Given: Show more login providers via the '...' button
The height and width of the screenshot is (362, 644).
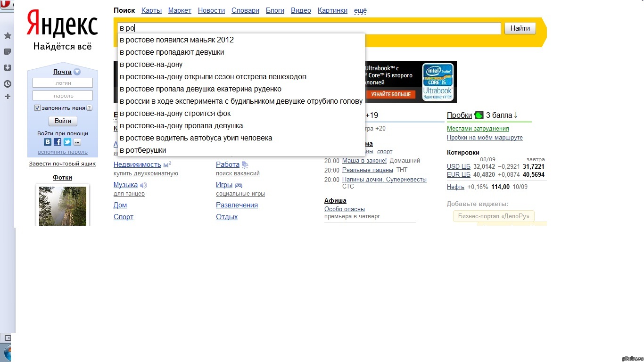Looking at the screenshot, I should point(77,142).
